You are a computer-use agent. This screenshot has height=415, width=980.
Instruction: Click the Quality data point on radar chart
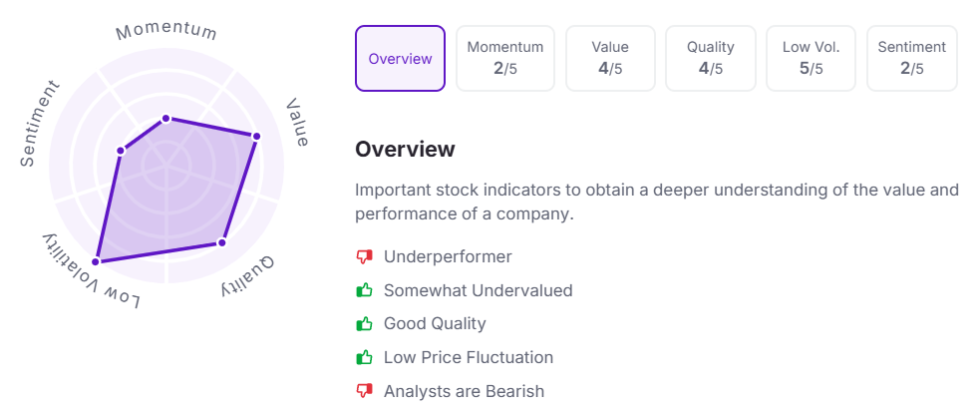tap(222, 242)
